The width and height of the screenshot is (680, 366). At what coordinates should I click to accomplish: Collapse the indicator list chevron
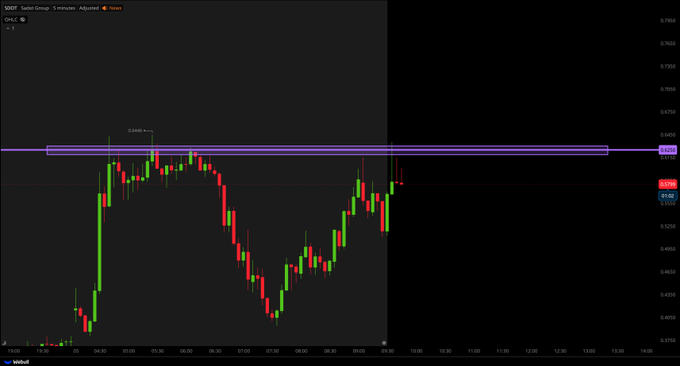[x=8, y=28]
